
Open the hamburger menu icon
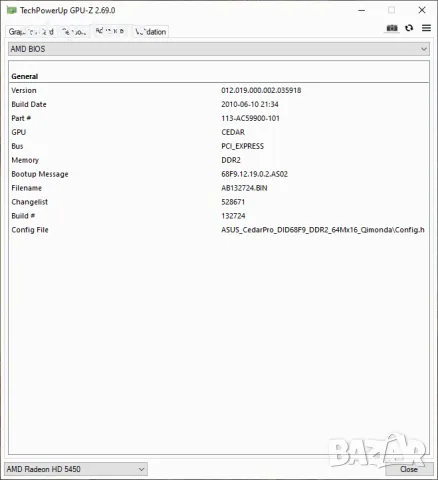pos(426,28)
